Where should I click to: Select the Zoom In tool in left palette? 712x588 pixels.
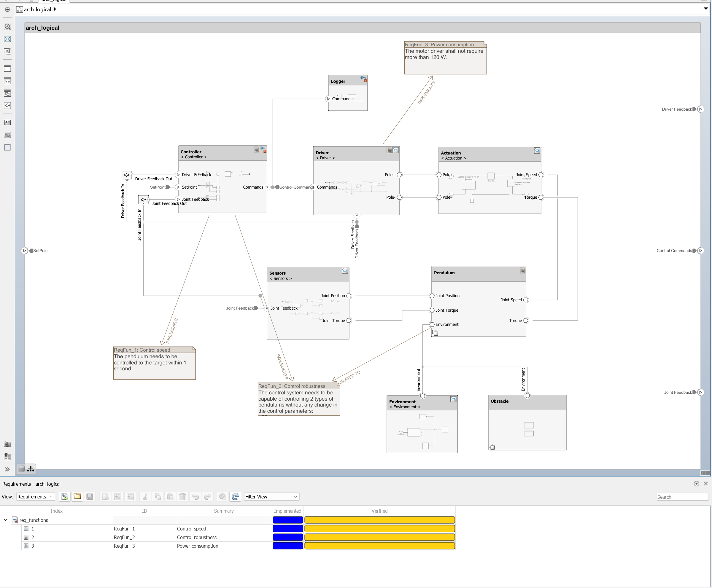(7, 26)
